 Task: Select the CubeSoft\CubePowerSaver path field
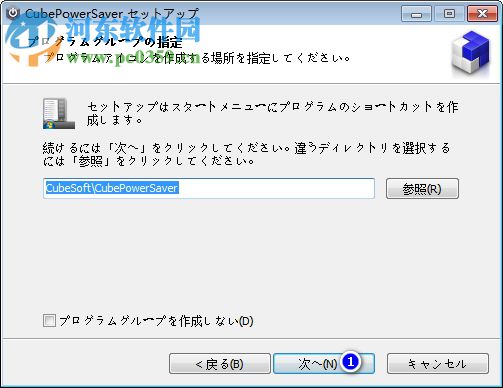point(209,188)
